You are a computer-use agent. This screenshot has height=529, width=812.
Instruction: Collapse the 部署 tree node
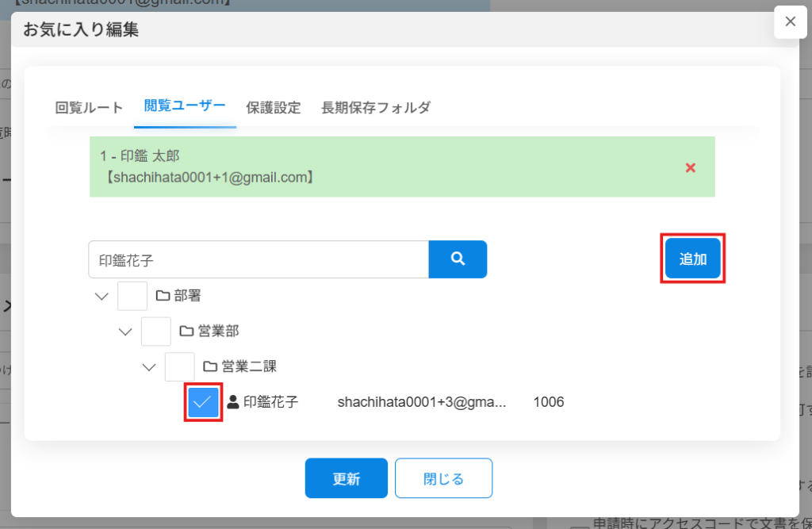101,296
